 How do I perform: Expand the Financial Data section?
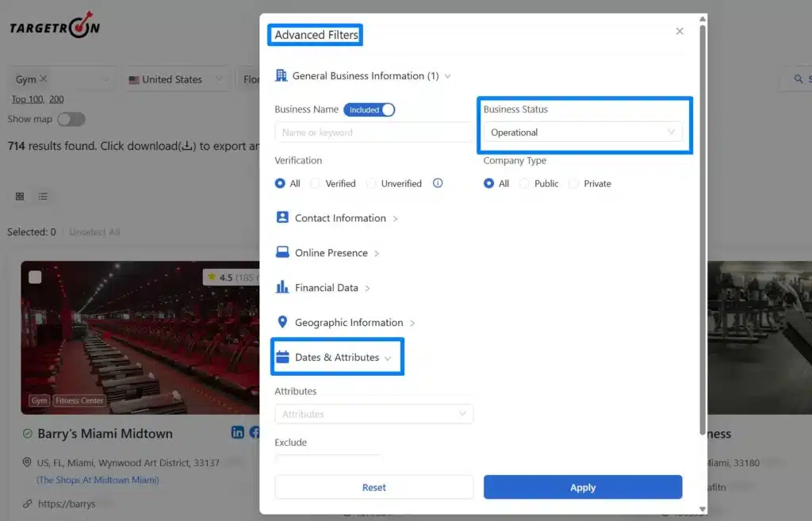(327, 288)
